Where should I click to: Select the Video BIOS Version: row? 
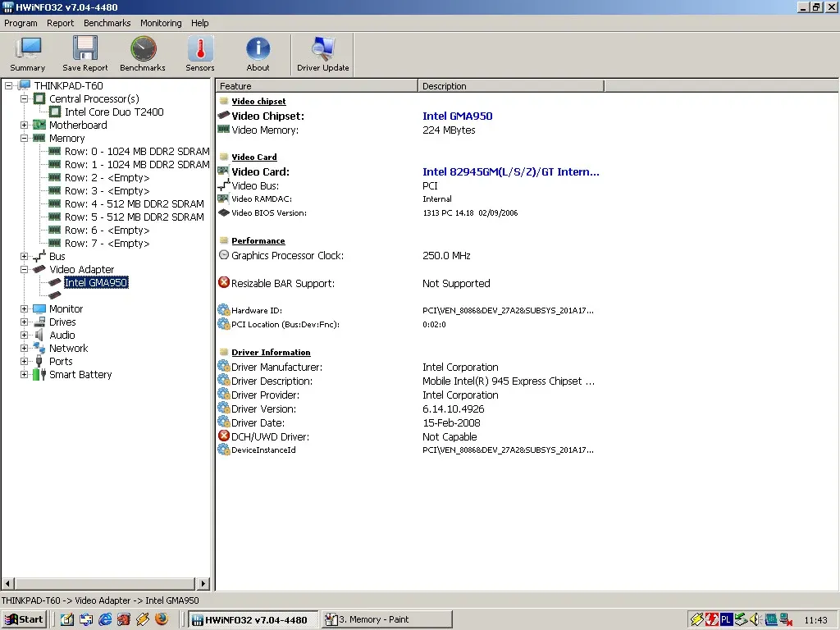tap(410, 212)
